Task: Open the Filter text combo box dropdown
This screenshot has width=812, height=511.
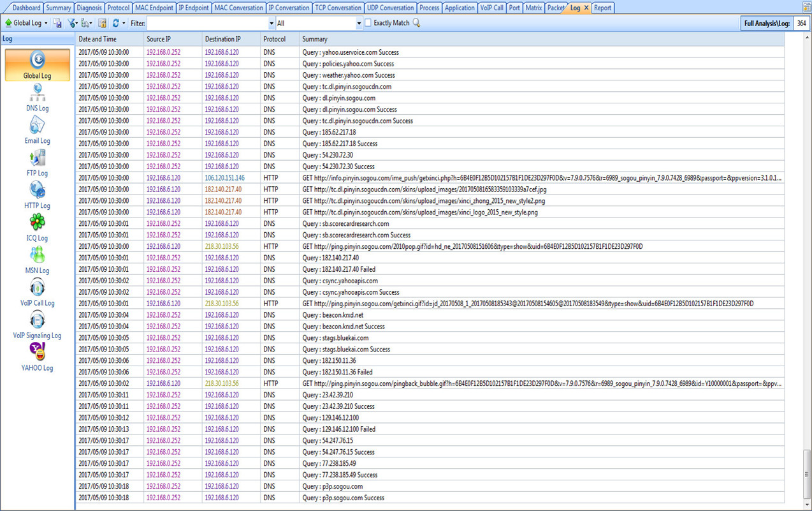Action: pos(272,23)
